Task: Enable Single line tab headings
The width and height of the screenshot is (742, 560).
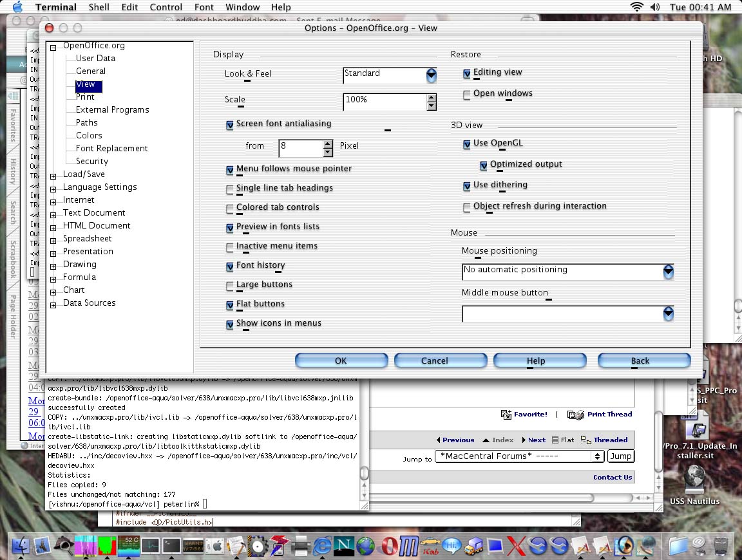Action: pos(230,189)
